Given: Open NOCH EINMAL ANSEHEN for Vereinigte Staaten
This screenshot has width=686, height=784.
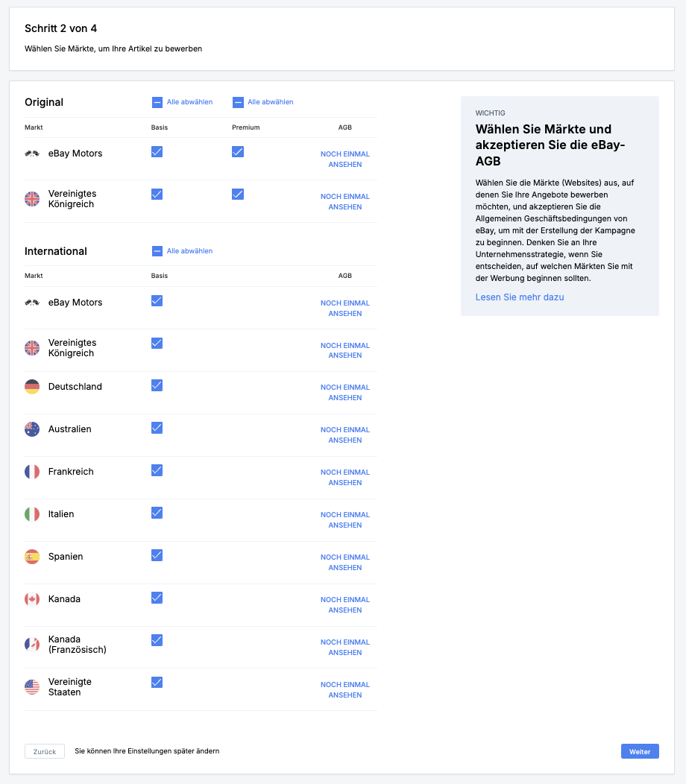Looking at the screenshot, I should [x=345, y=690].
